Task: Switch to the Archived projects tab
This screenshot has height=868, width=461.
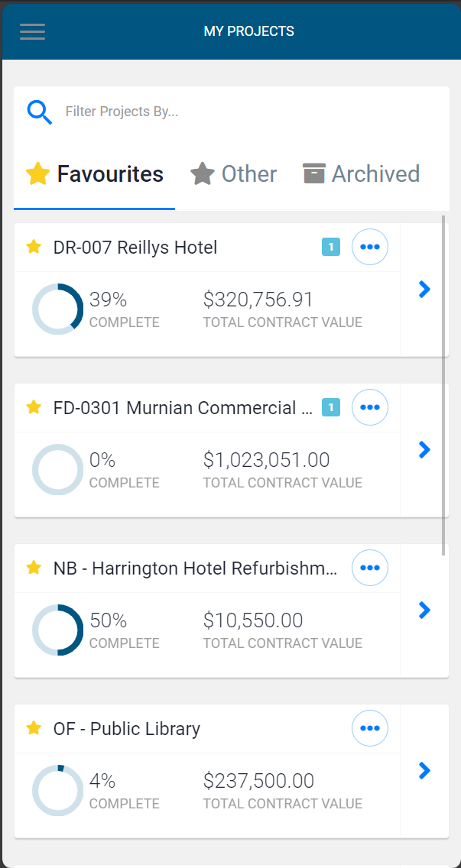Action: tap(361, 174)
